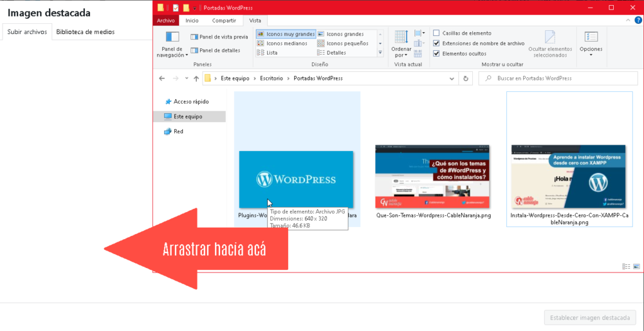Viewport: 644px width, 331px height.
Task: Click the Ordenar por large icon
Action: (x=401, y=37)
